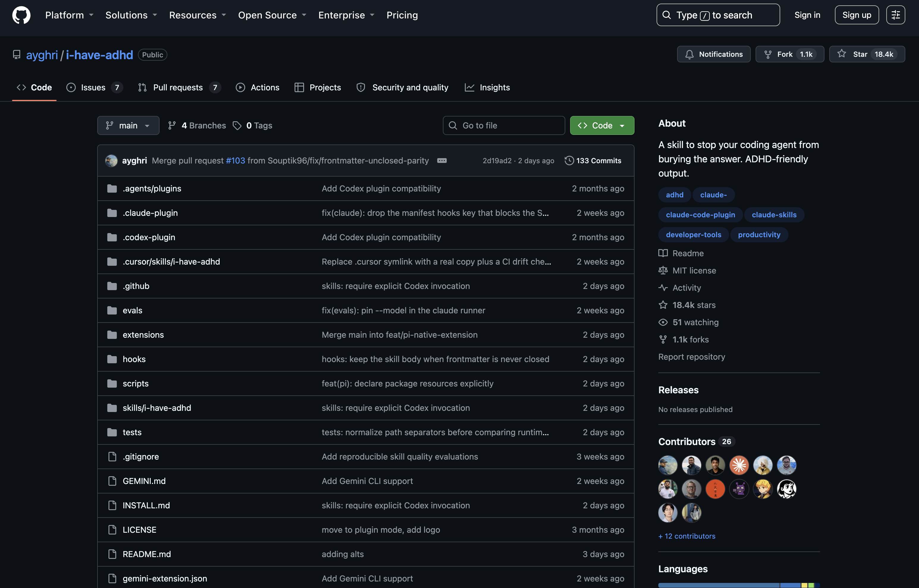Viewport: 919px width, 588px height.
Task: Open the Pricing page
Action: [x=402, y=15]
